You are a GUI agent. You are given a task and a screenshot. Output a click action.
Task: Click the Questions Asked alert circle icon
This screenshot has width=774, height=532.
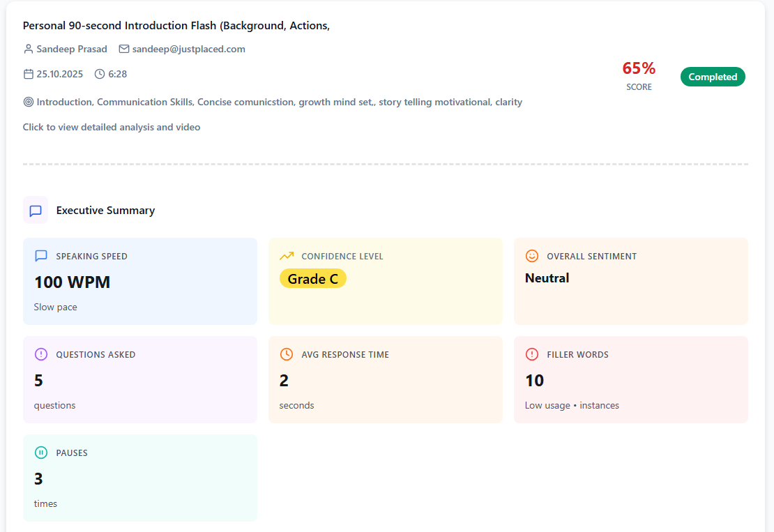41,354
